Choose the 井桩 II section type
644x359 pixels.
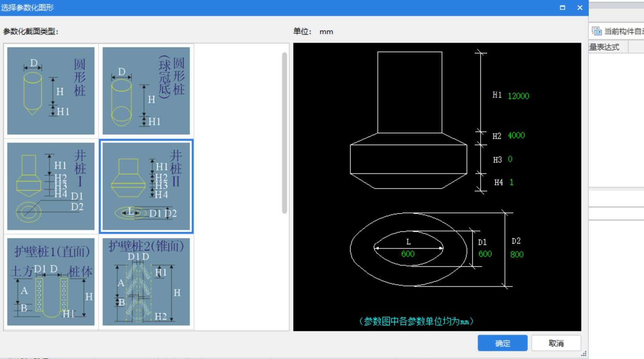(146, 186)
